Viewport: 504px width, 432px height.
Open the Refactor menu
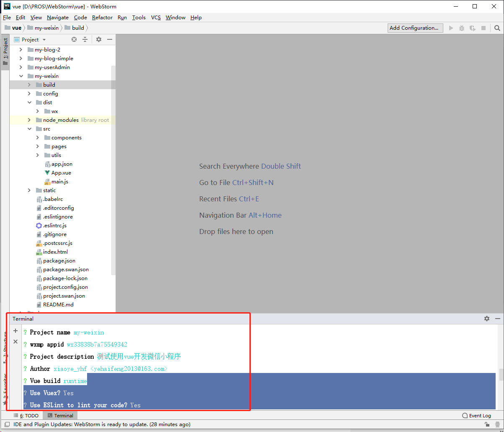102,17
